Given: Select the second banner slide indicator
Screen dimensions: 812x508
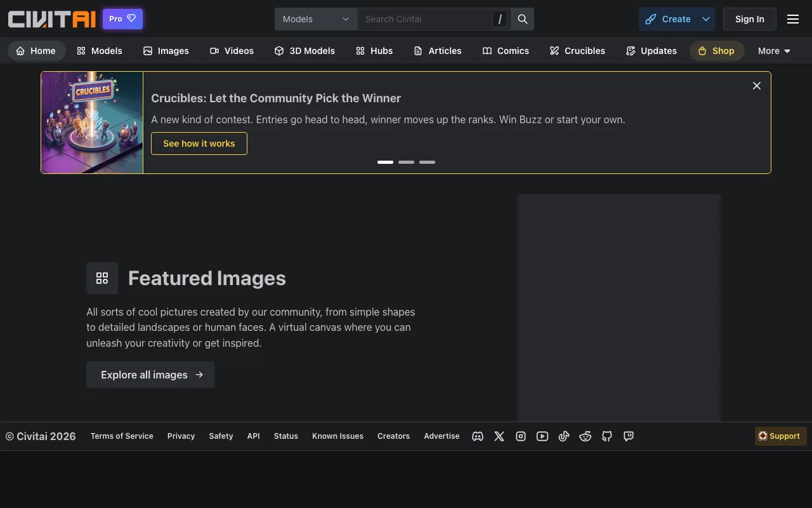Looking at the screenshot, I should point(406,162).
